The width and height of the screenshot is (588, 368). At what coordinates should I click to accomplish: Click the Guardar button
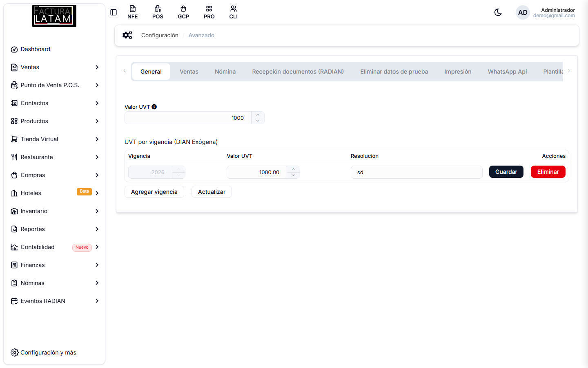pyautogui.click(x=506, y=172)
